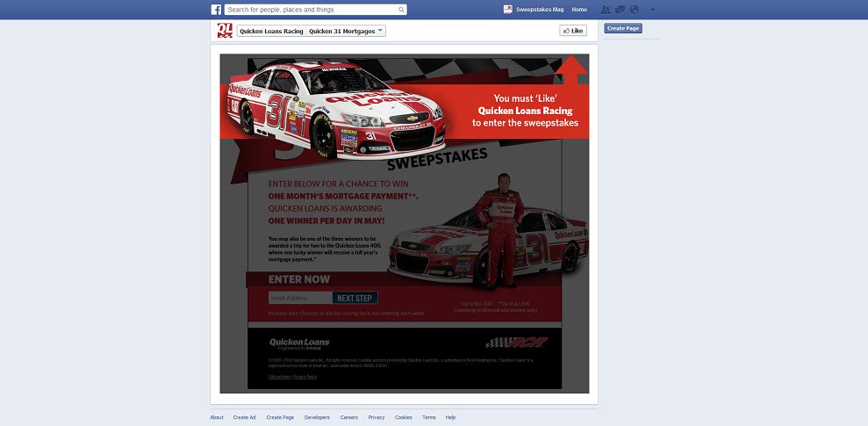Image resolution: width=868 pixels, height=426 pixels.
Task: Like the Quicken Loans Racing page
Action: click(573, 31)
